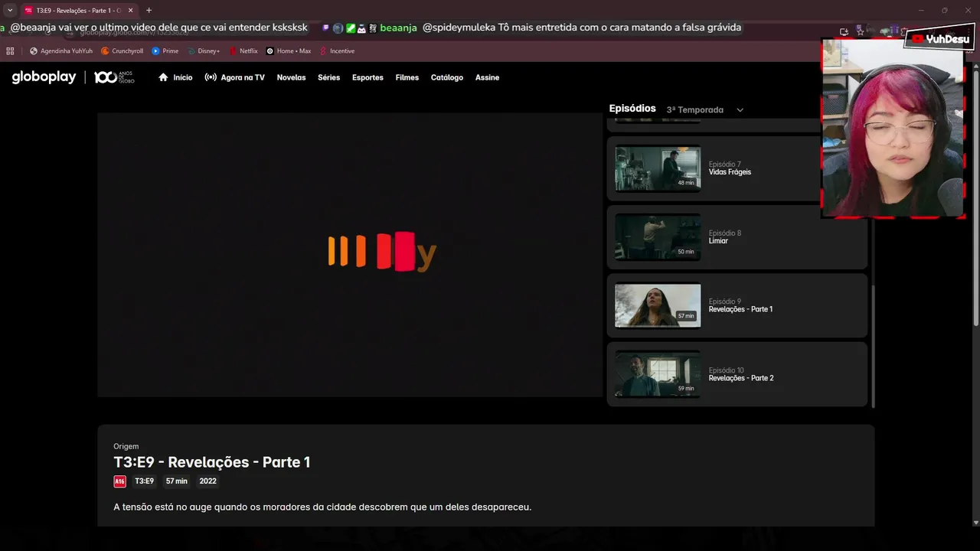Play Episódio 9 Revelações Parte 1 thumbnail

coord(658,305)
